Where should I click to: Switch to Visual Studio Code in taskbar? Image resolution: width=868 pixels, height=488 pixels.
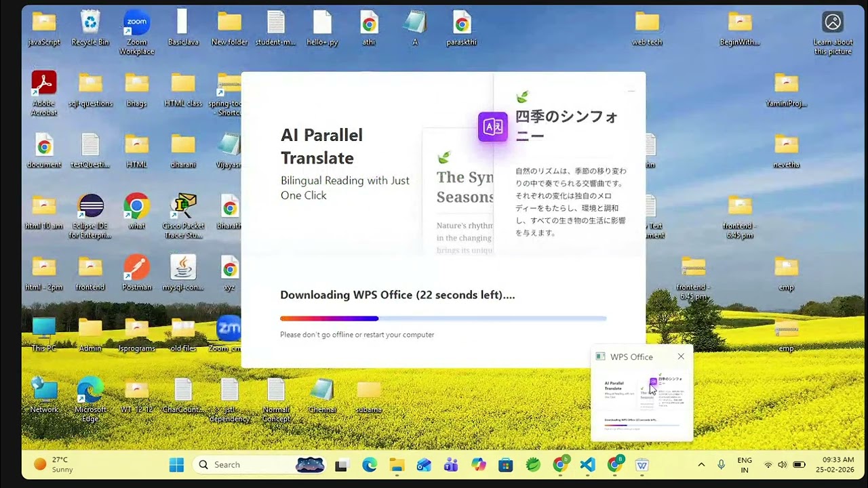tap(588, 465)
